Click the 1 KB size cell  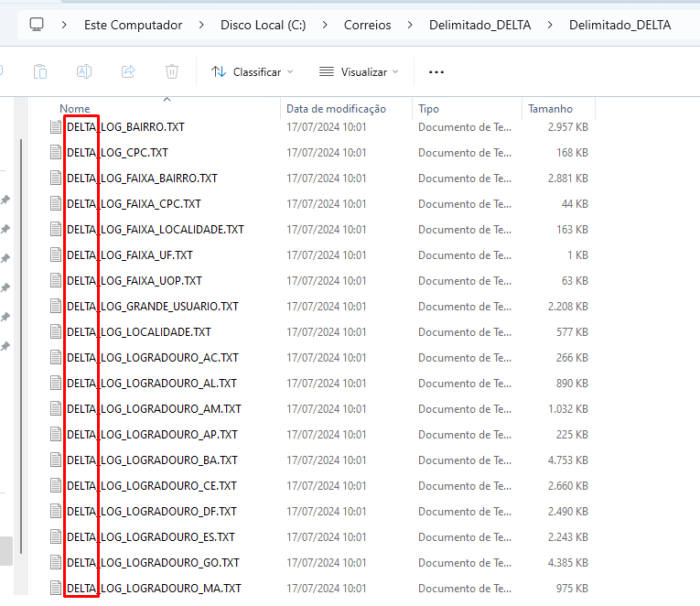[577, 255]
